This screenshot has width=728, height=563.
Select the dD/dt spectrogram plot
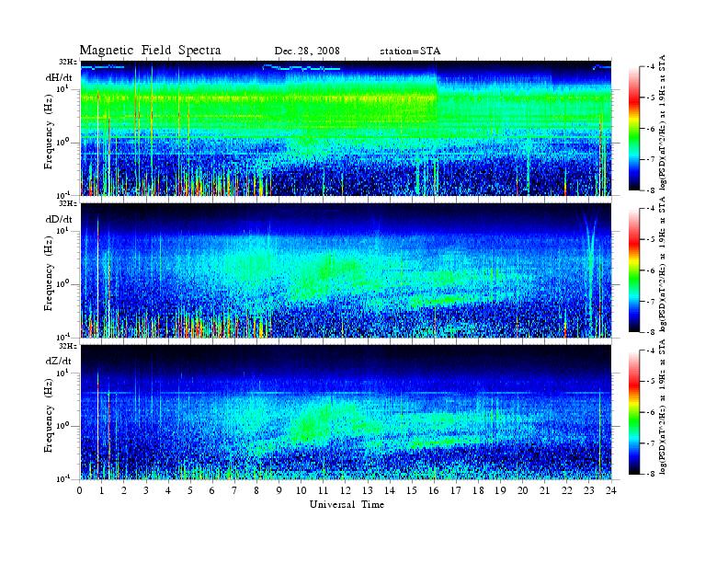(x=346, y=270)
